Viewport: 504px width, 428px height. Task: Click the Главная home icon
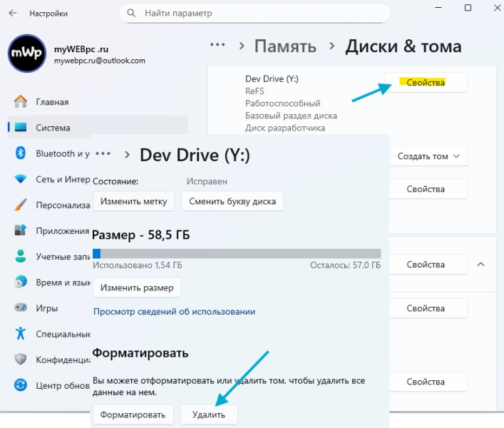coord(21,101)
